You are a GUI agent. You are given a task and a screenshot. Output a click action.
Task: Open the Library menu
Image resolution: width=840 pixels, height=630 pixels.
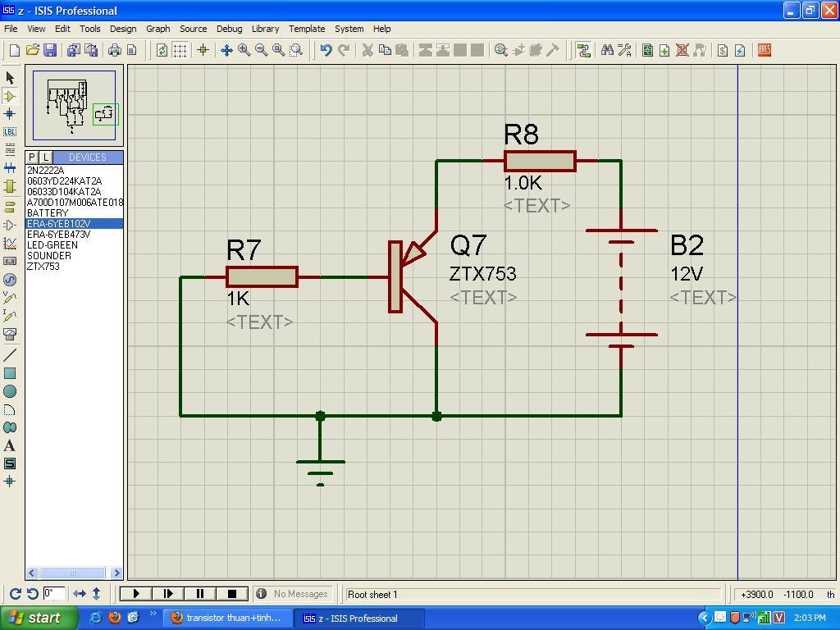pos(265,29)
